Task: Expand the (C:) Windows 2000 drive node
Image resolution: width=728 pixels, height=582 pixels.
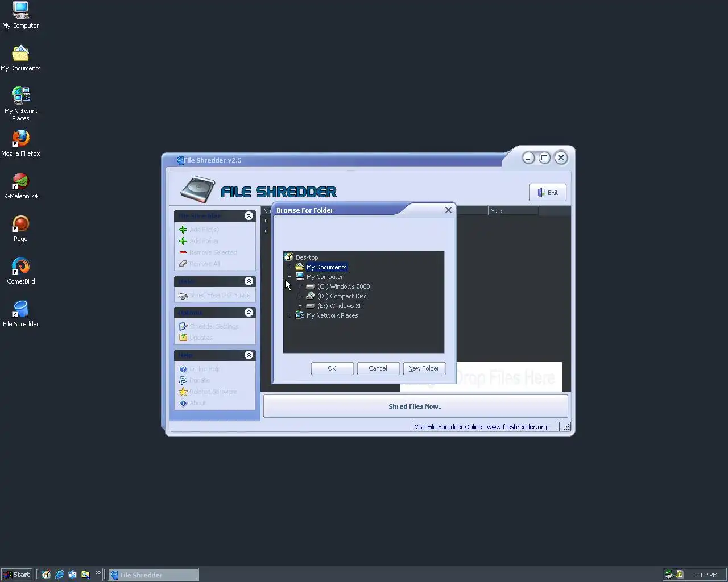Action: point(300,286)
